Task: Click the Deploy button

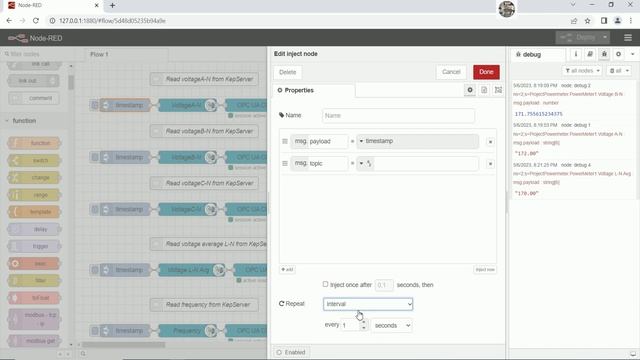Action: coord(578,38)
